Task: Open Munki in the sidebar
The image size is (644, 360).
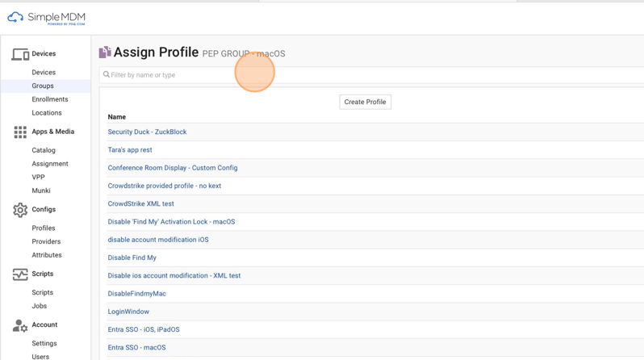Action: point(41,190)
